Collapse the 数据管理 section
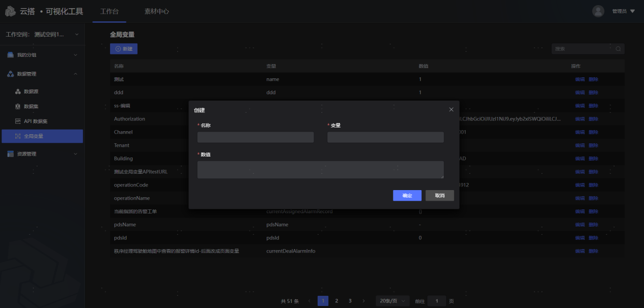The width and height of the screenshot is (644, 308). [76, 74]
